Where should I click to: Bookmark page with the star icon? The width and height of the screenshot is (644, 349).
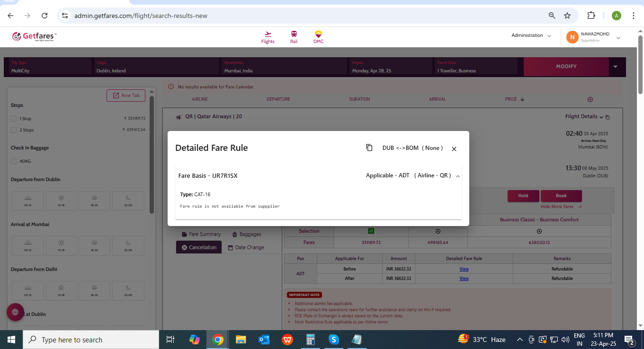(567, 16)
